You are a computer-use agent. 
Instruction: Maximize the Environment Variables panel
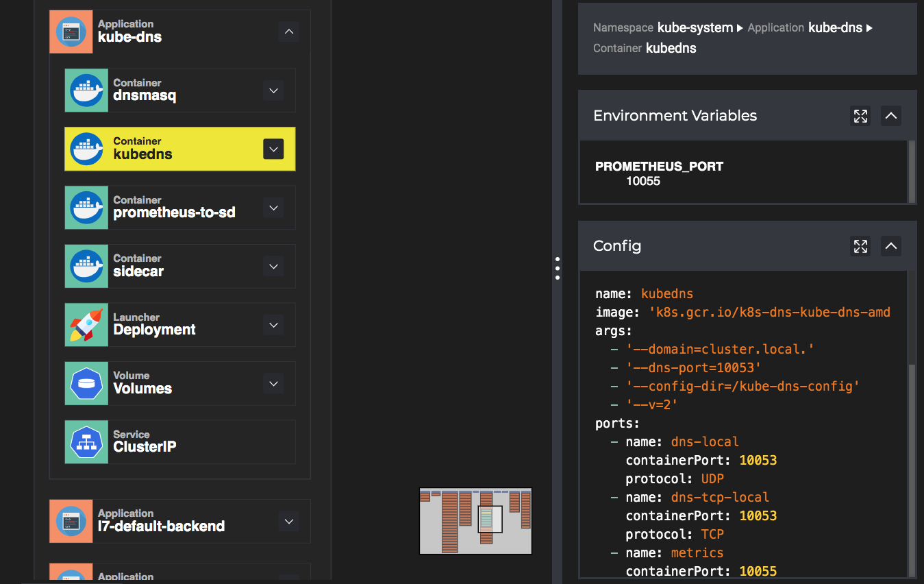coord(860,116)
